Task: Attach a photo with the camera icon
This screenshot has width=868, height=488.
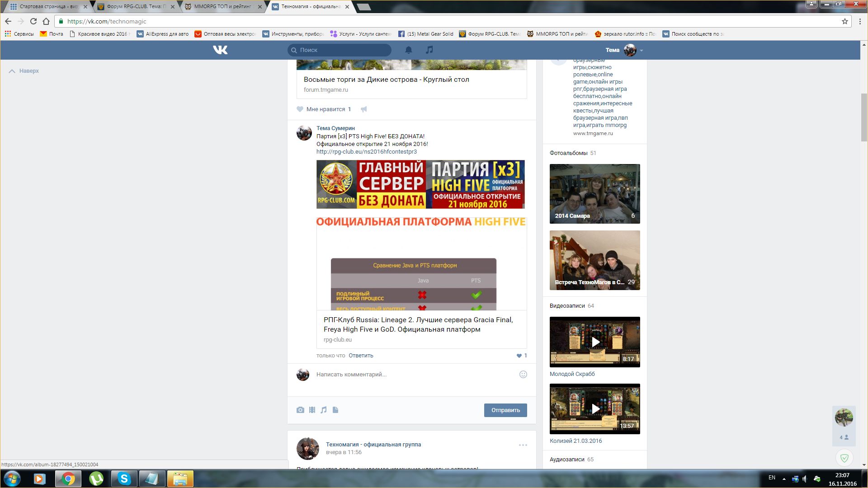Action: tap(300, 410)
